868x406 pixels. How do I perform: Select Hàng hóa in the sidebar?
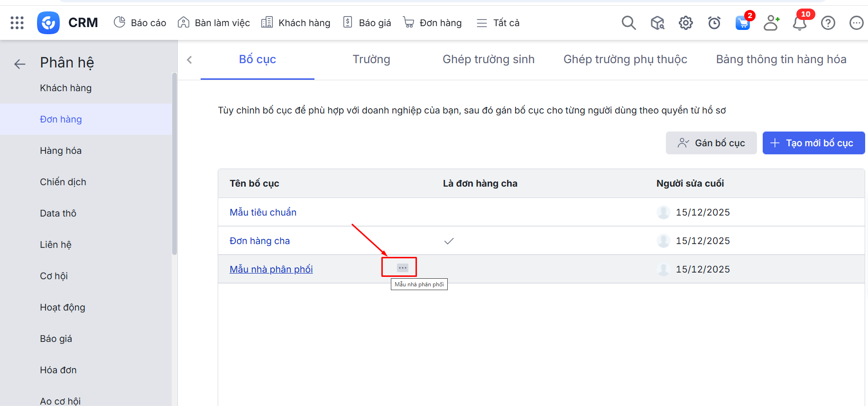[x=61, y=151]
